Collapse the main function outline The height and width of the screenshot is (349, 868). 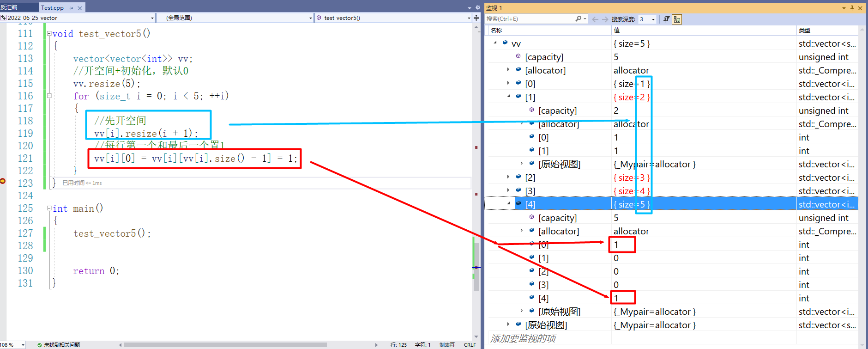click(x=49, y=208)
